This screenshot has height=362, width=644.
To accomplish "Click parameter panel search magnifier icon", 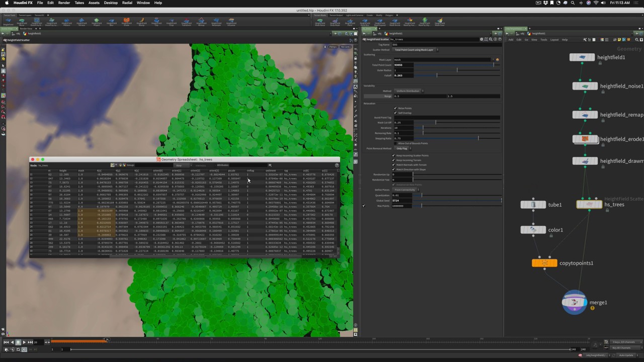I will point(490,39).
